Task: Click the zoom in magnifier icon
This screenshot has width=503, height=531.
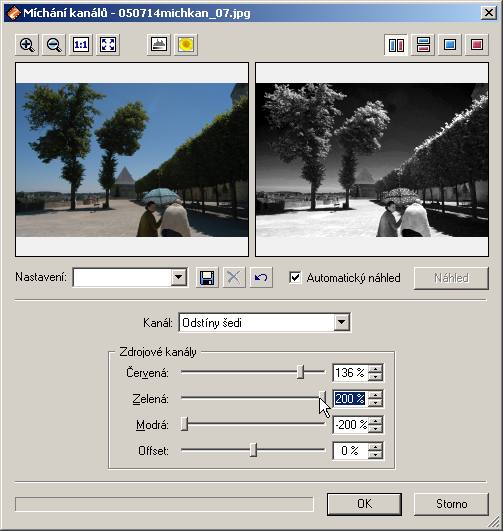Action: pyautogui.click(x=27, y=45)
